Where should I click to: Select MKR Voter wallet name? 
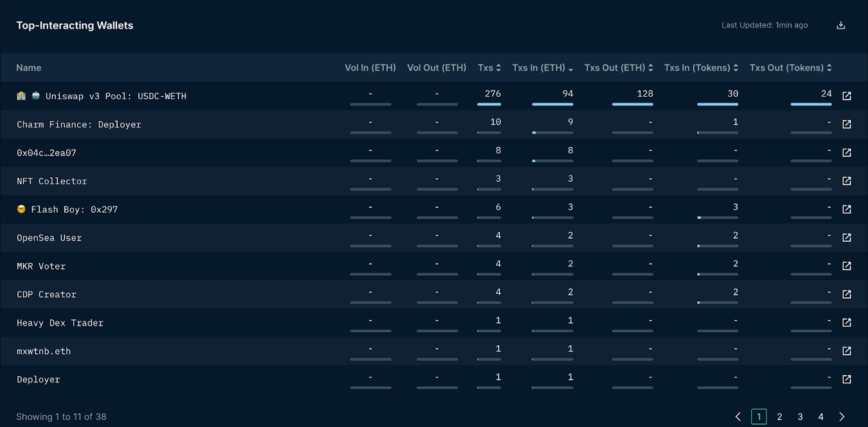pyautogui.click(x=41, y=266)
